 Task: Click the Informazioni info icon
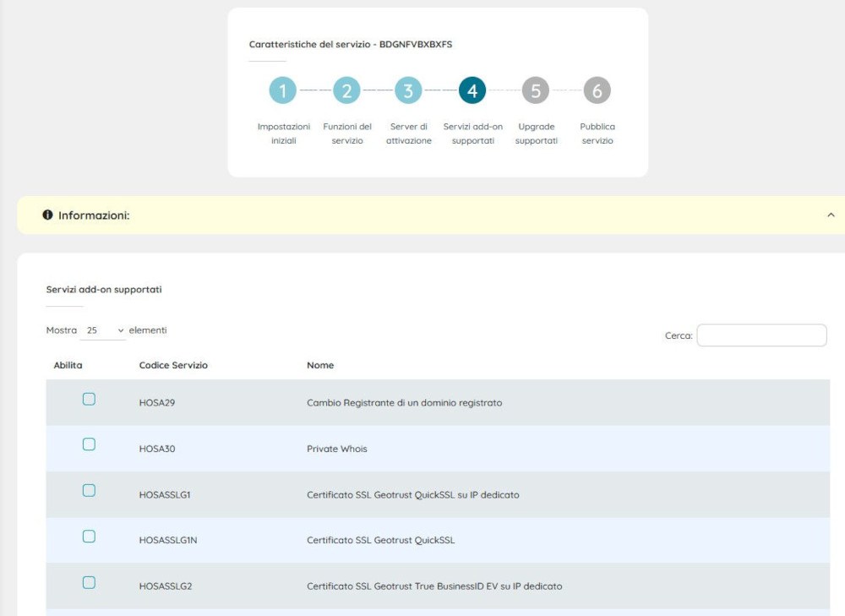[x=48, y=215]
